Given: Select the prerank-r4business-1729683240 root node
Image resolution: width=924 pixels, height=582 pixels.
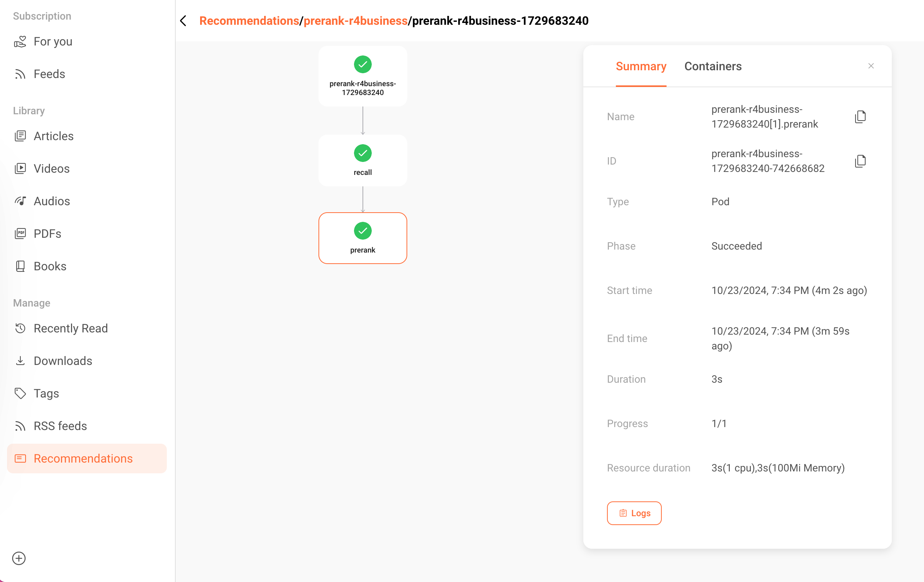Looking at the screenshot, I should pos(362,76).
